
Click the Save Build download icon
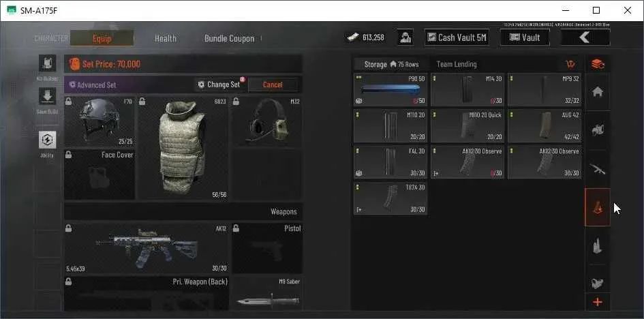[x=47, y=96]
